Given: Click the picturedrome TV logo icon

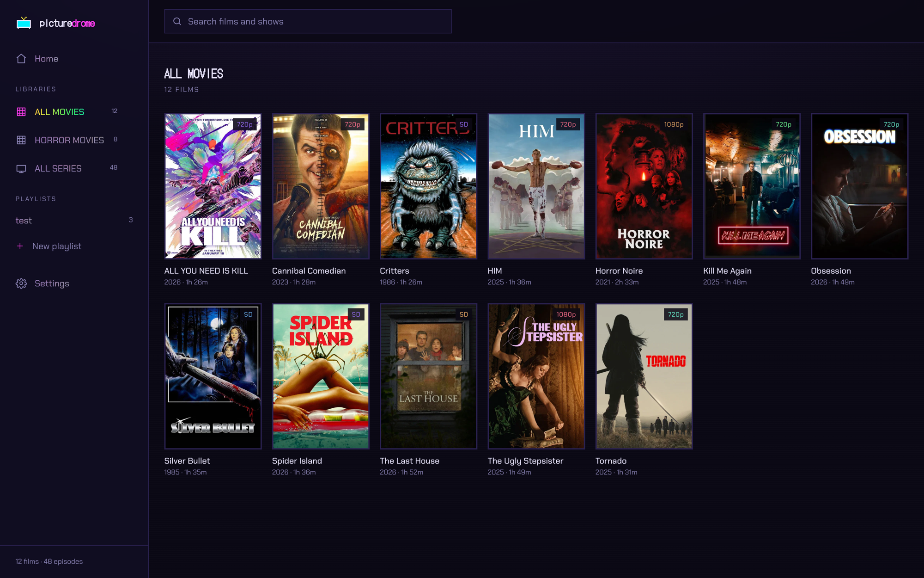Looking at the screenshot, I should [x=24, y=23].
